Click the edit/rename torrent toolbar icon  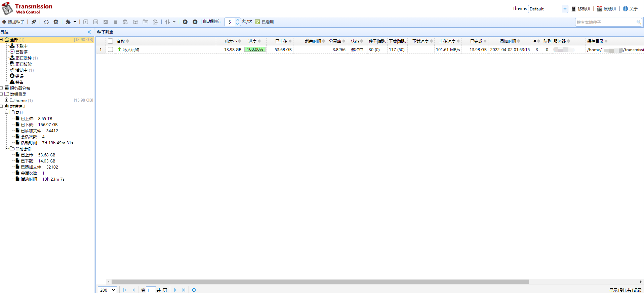click(x=106, y=22)
